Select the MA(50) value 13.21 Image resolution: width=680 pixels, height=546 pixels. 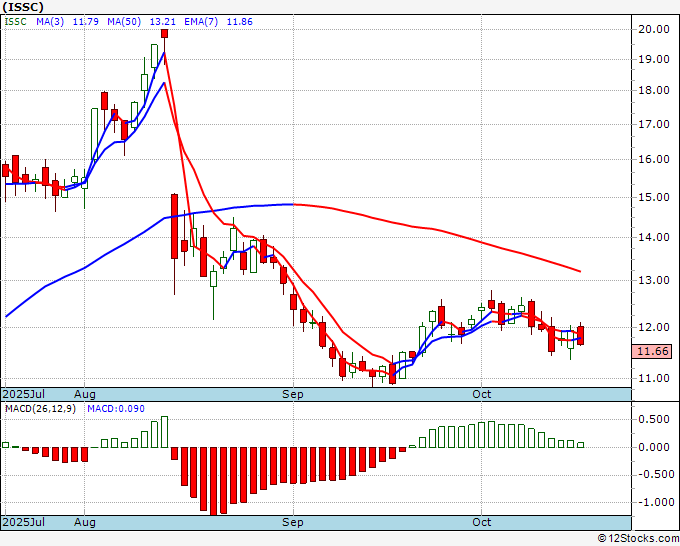pos(163,22)
